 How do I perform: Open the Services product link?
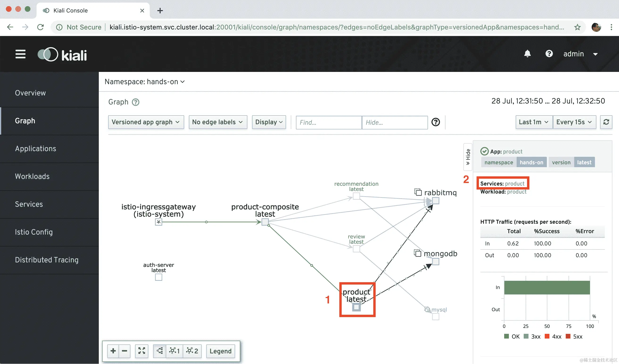514,184
